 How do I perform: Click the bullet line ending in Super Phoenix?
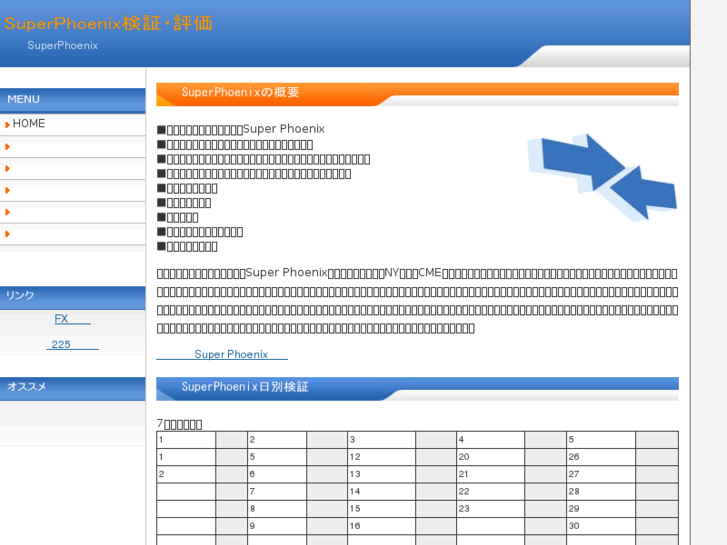tap(241, 129)
